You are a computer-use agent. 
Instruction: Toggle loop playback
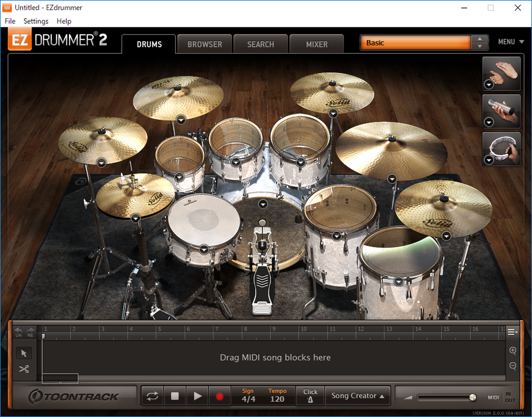tap(153, 396)
